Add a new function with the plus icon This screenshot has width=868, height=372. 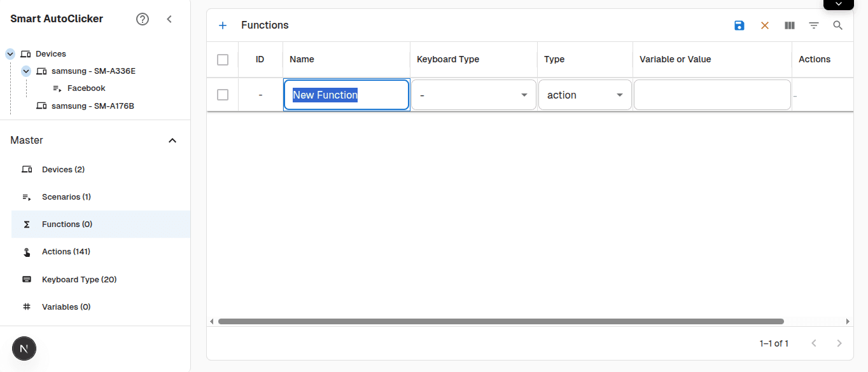click(x=223, y=25)
